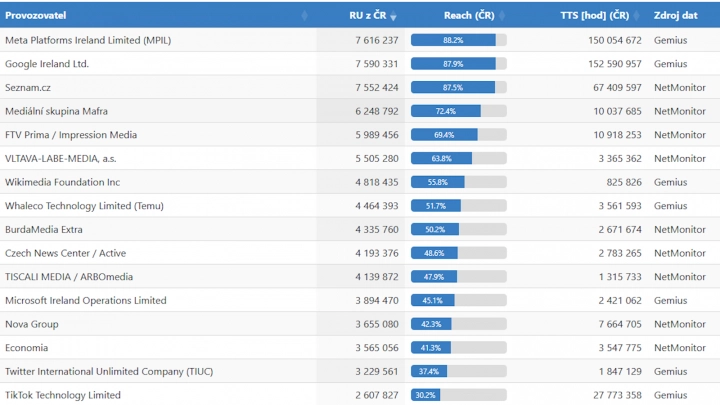Select Twitter International Unlimited Company (TIUC) name

tap(109, 371)
